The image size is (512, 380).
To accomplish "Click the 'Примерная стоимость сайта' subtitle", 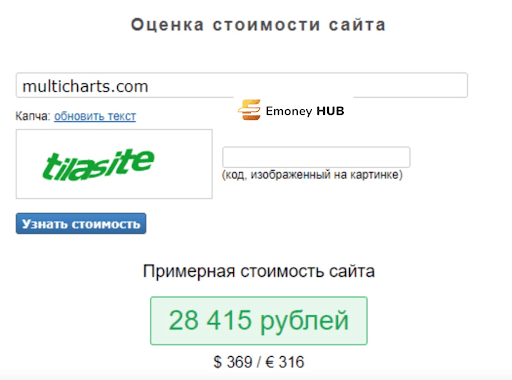I will pos(259,271).
